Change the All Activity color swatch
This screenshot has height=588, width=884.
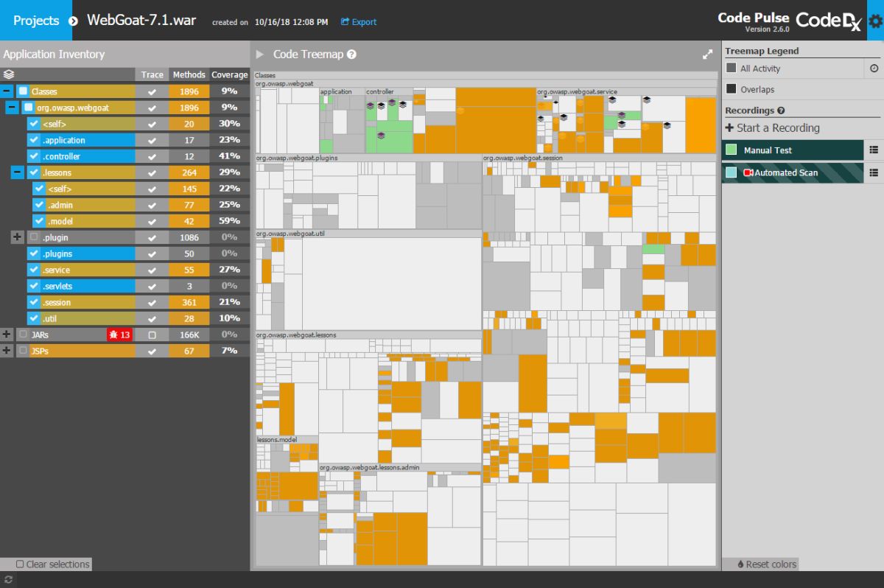[732, 69]
